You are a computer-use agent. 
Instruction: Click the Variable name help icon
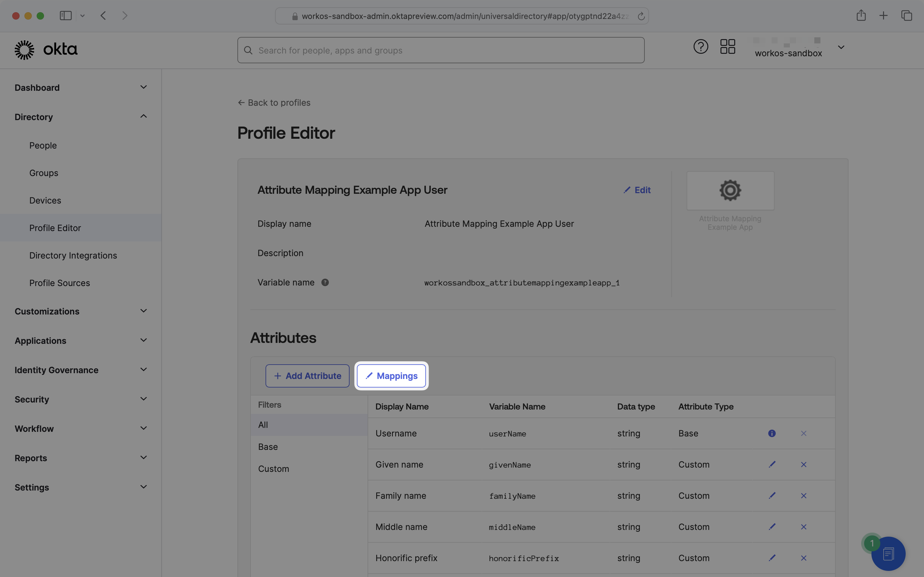tap(325, 282)
